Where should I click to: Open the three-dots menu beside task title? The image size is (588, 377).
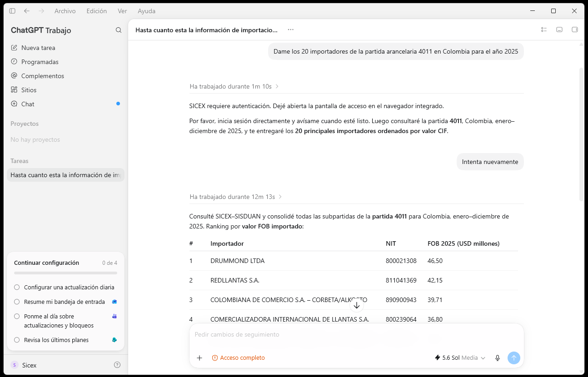point(291,30)
